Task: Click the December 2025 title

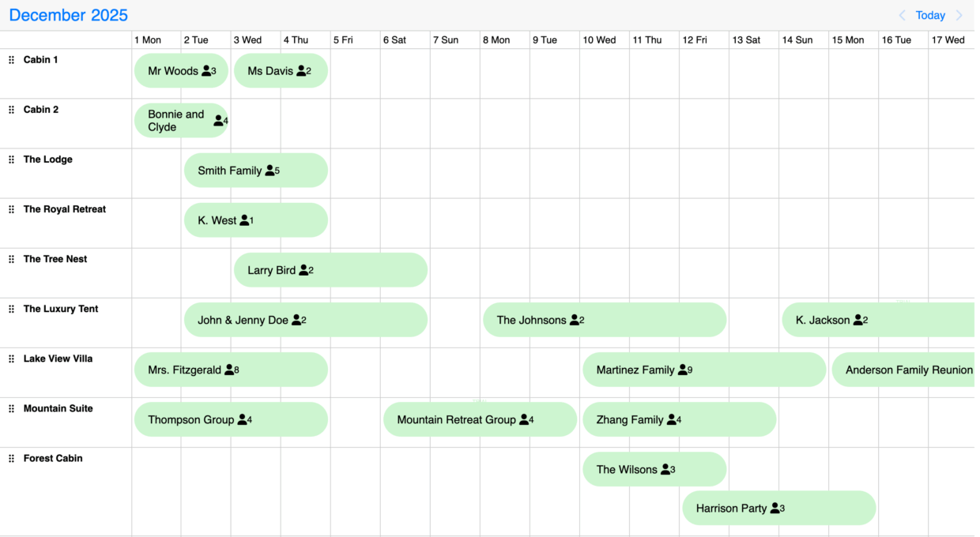Action: pos(69,16)
